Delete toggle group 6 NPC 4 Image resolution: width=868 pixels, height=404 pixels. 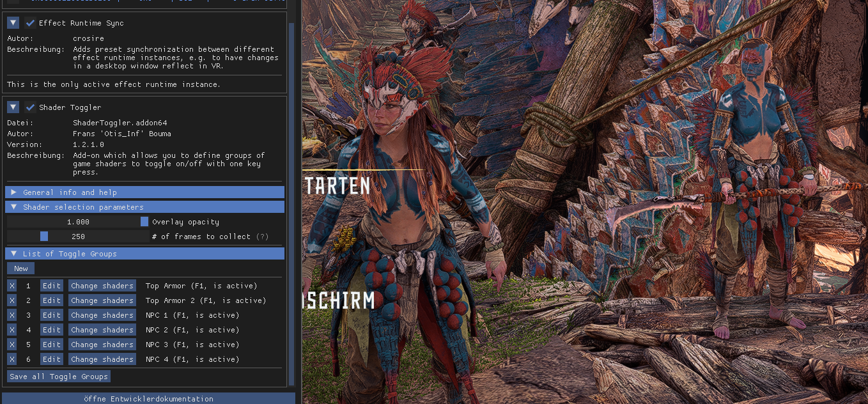[x=12, y=359]
